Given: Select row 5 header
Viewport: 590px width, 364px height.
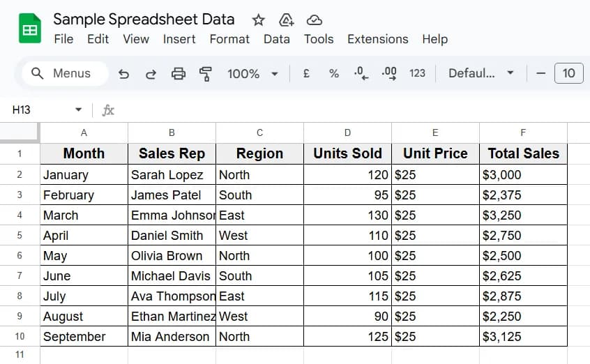Looking at the screenshot, I should point(20,235).
